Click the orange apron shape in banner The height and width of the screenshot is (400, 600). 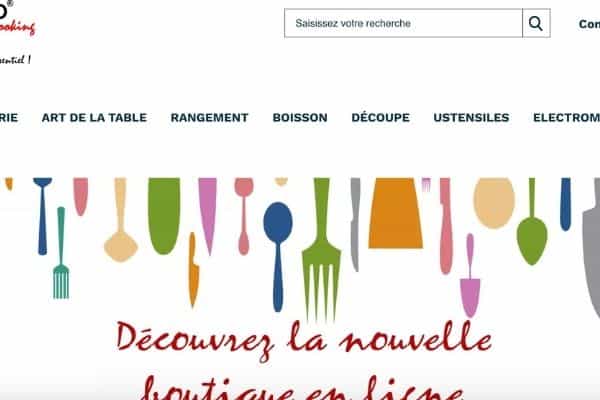pos(395,213)
